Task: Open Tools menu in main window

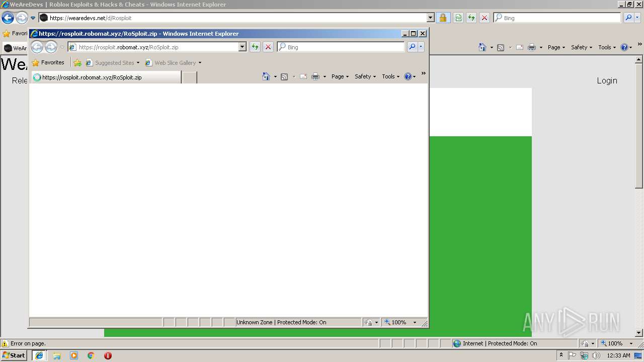Action: tap(607, 47)
